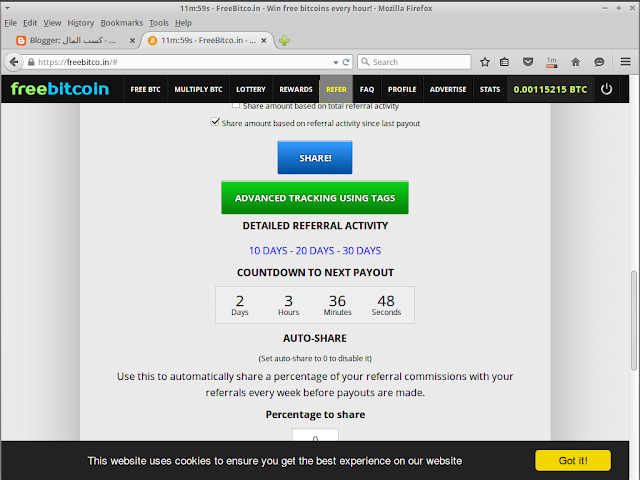The height and width of the screenshot is (480, 640).
Task: Open the View menu
Action: coord(52,23)
